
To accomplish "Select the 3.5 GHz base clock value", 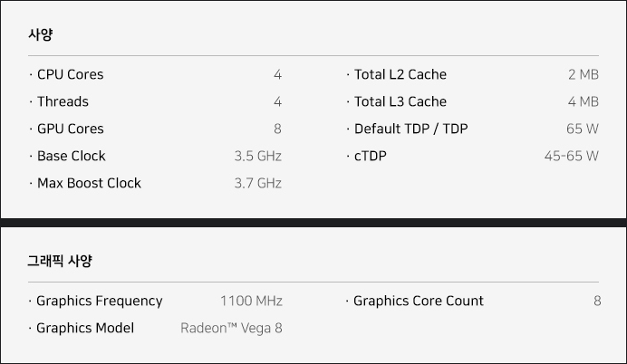I will (257, 156).
